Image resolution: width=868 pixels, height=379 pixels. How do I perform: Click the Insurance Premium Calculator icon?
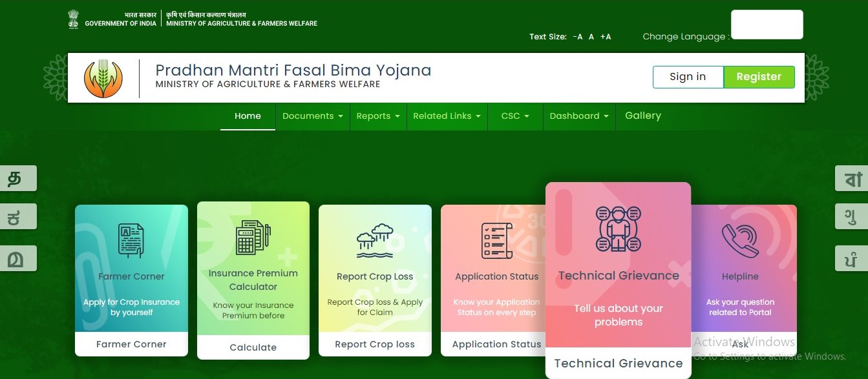click(x=253, y=238)
